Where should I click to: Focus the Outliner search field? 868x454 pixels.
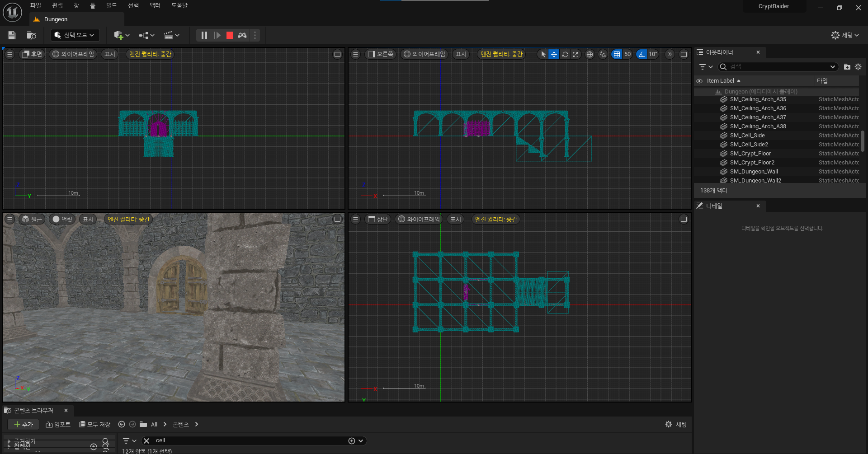778,67
